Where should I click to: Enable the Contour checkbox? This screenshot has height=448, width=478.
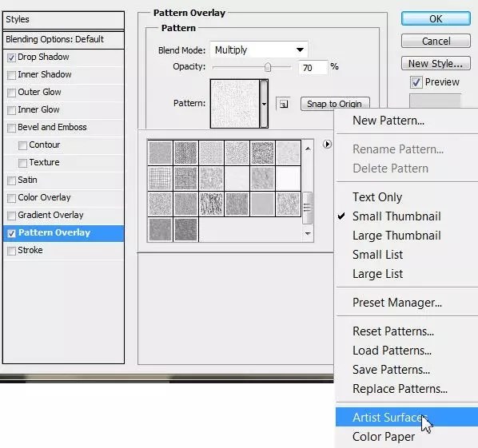pos(22,145)
